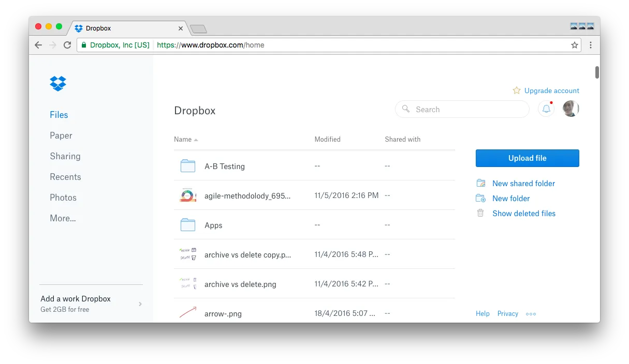Open Chrome three-dot menu
Viewport: 629px width, 364px height.
pyautogui.click(x=591, y=45)
